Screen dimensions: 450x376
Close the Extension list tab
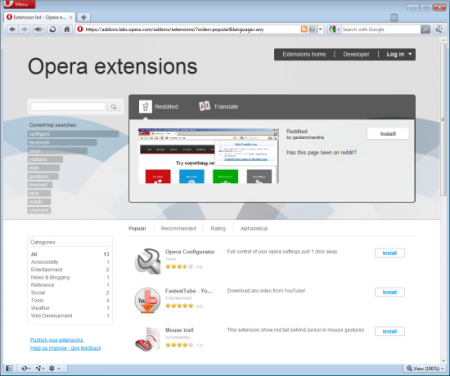(x=71, y=17)
